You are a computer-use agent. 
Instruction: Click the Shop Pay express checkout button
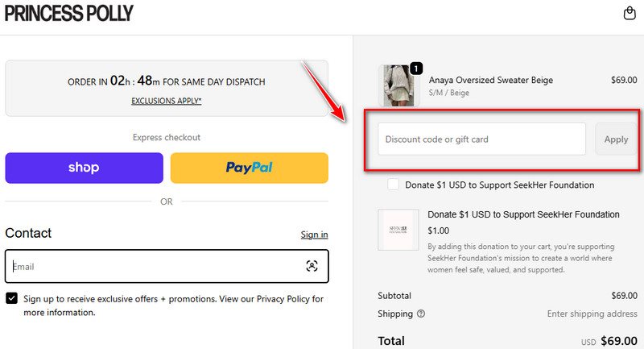point(85,168)
